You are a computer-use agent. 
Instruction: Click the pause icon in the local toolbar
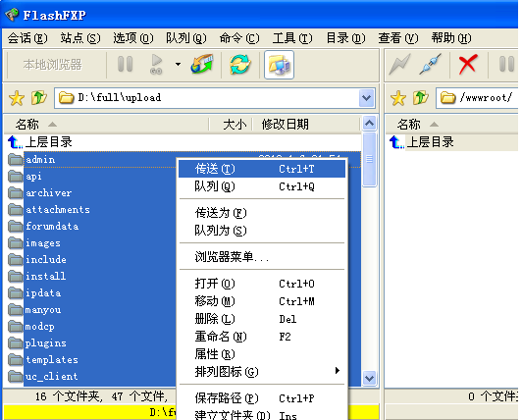coord(126,64)
